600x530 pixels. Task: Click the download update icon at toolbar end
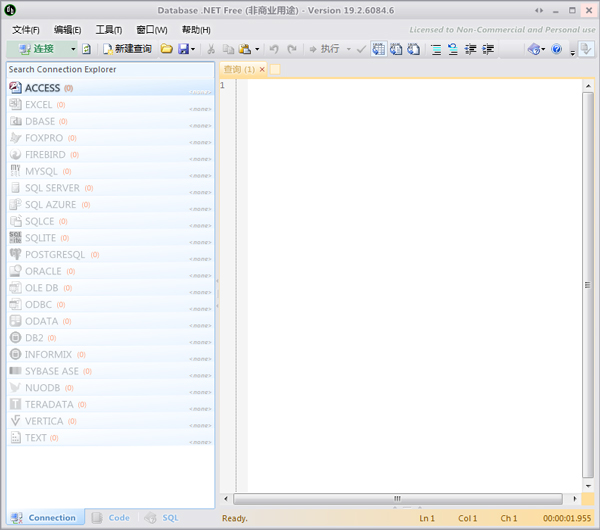tap(586, 49)
